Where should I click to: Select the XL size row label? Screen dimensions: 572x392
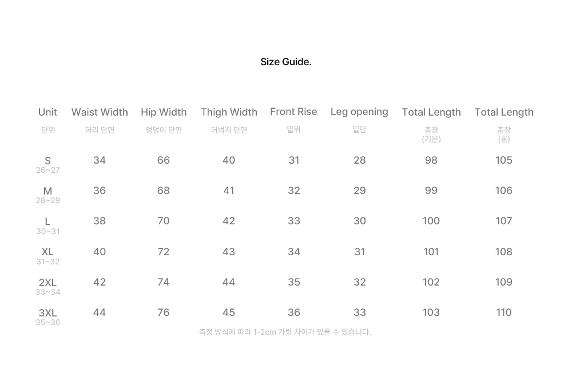[48, 252]
